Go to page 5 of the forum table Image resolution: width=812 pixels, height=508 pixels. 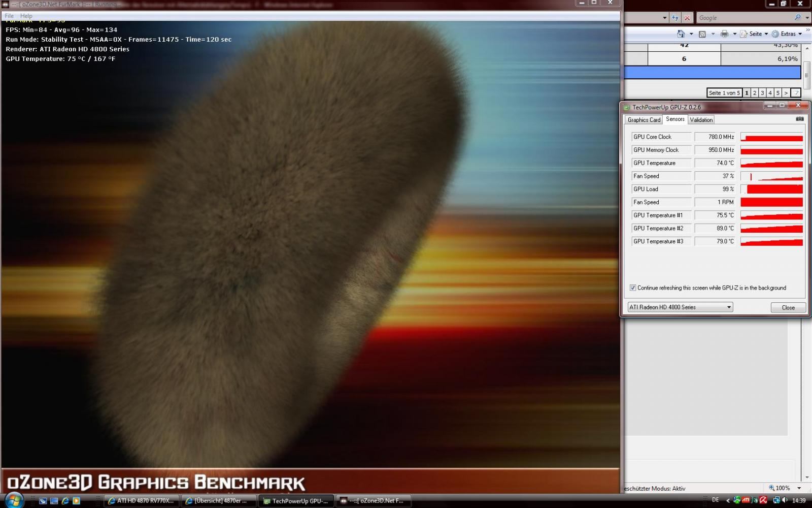pyautogui.click(x=777, y=93)
